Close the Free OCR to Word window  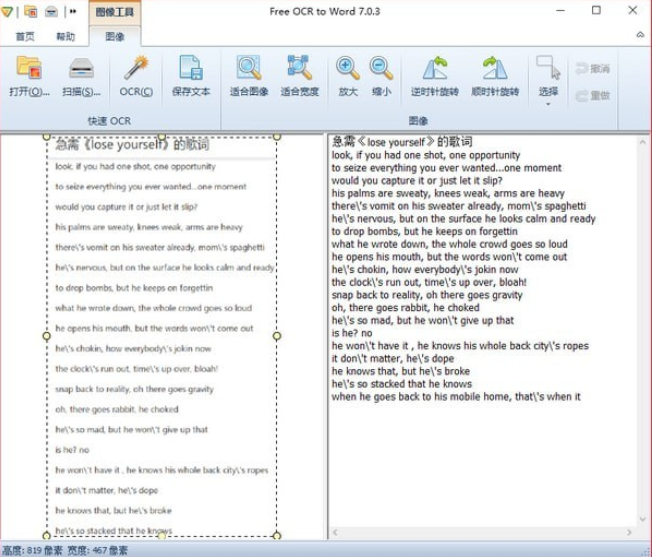(x=632, y=10)
